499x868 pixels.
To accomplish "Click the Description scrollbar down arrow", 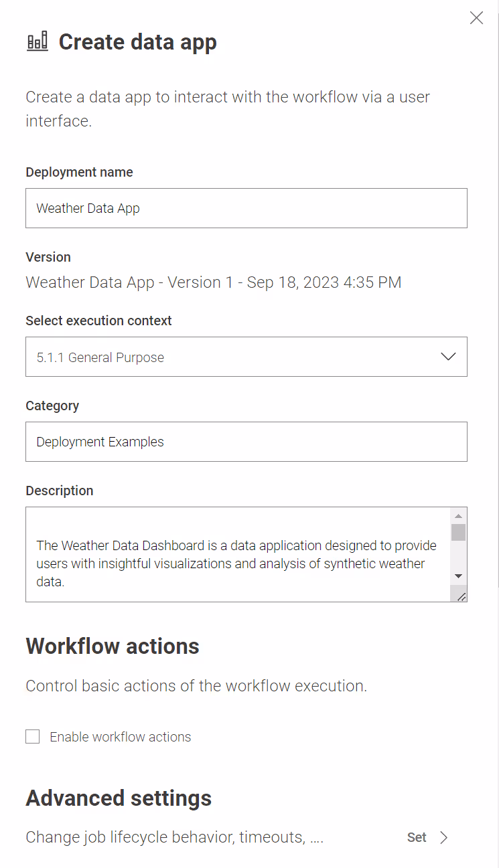I will [x=459, y=576].
